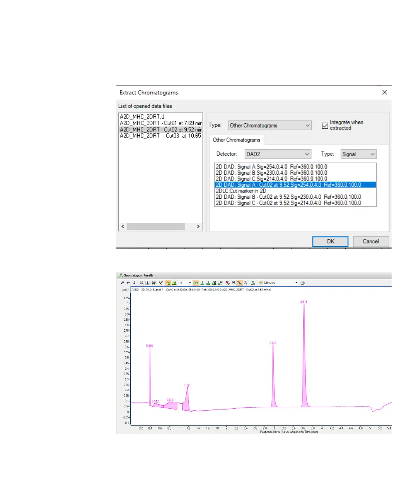This screenshot has height=504, width=420.
Task: Select Signal C Sig=214.0,4.0 entry
Action: coord(271,179)
